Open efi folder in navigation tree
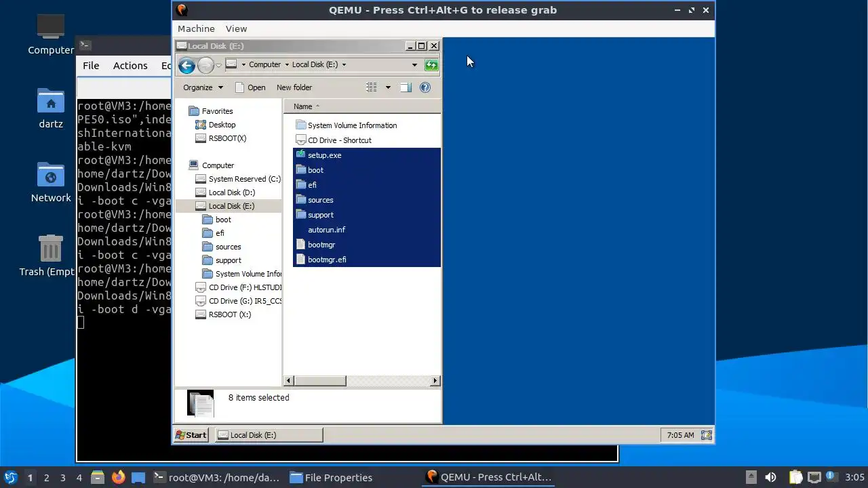Screen dimensions: 868x488 coord(220,233)
